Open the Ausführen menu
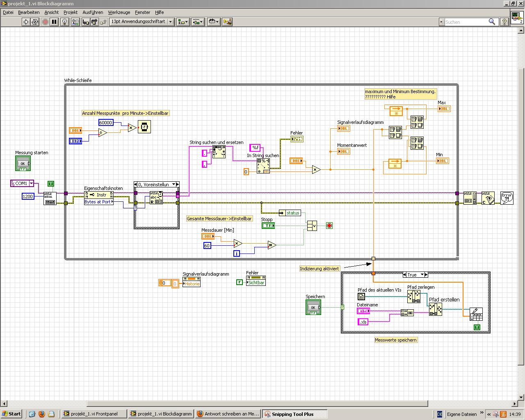525x420 pixels. 93,12
